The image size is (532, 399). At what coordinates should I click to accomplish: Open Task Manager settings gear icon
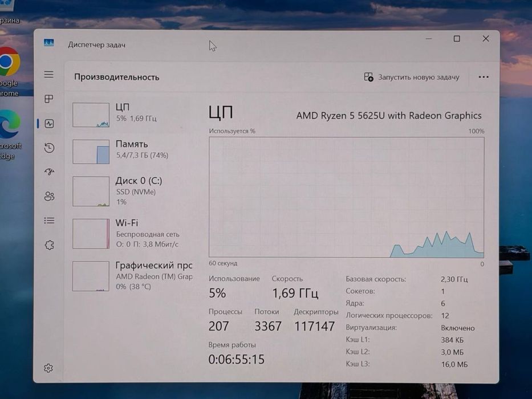pyautogui.click(x=48, y=368)
